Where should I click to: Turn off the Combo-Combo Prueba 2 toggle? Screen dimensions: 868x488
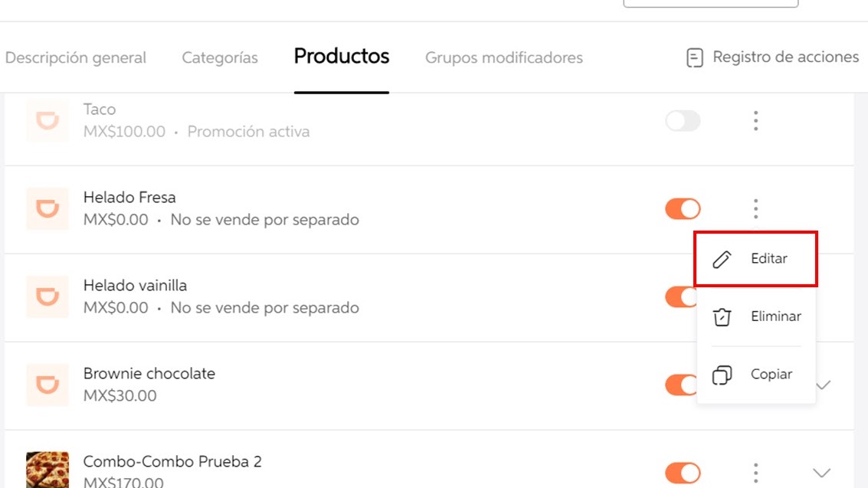coord(682,473)
